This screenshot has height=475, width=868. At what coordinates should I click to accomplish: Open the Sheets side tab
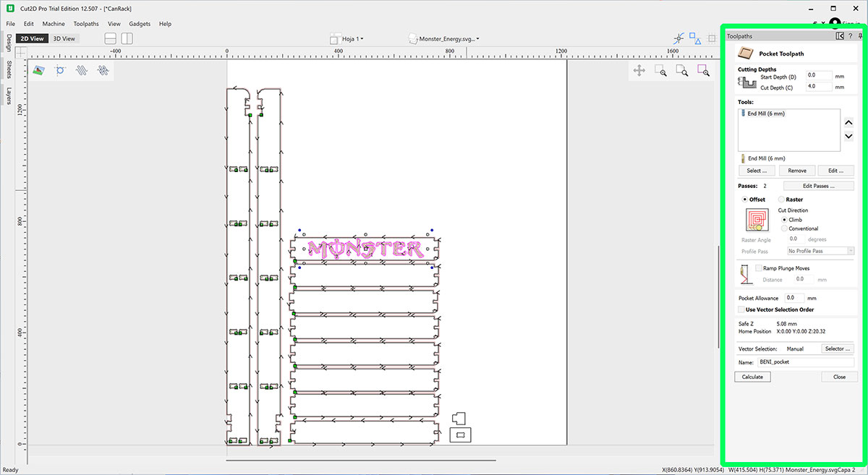coord(9,69)
